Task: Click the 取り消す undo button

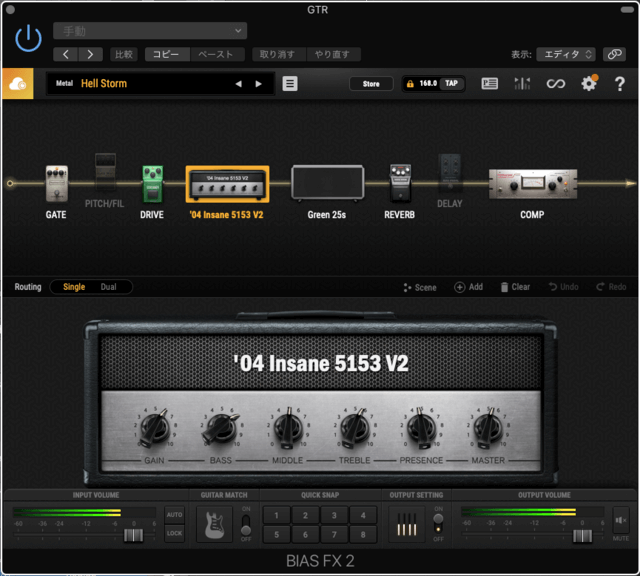Action: click(x=279, y=54)
